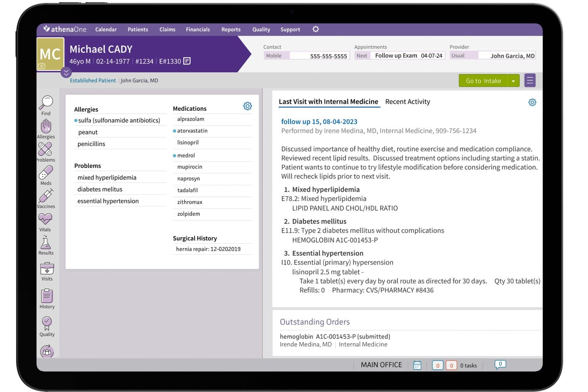Open the Claims menu
This screenshot has width=588, height=392.
167,29
